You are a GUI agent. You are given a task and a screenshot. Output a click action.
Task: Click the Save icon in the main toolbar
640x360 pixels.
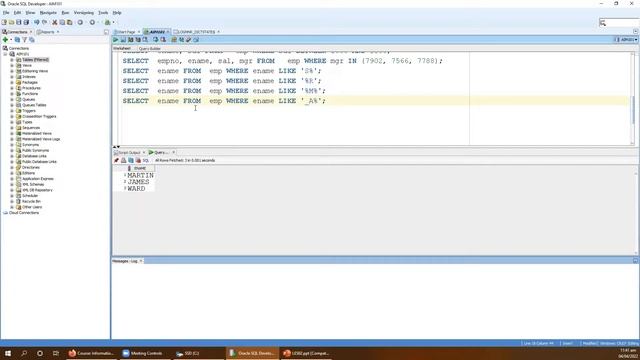tap(19, 22)
